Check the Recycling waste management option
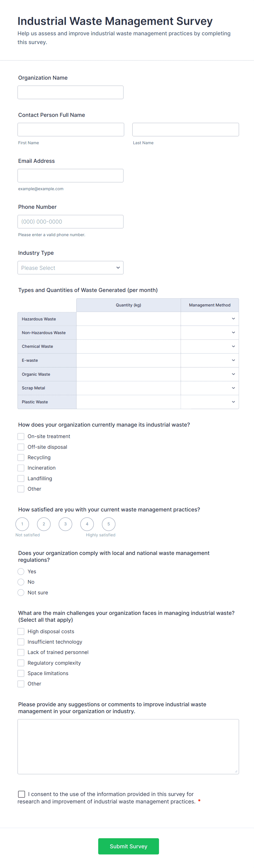Image resolution: width=254 pixels, height=868 pixels. click(20, 457)
